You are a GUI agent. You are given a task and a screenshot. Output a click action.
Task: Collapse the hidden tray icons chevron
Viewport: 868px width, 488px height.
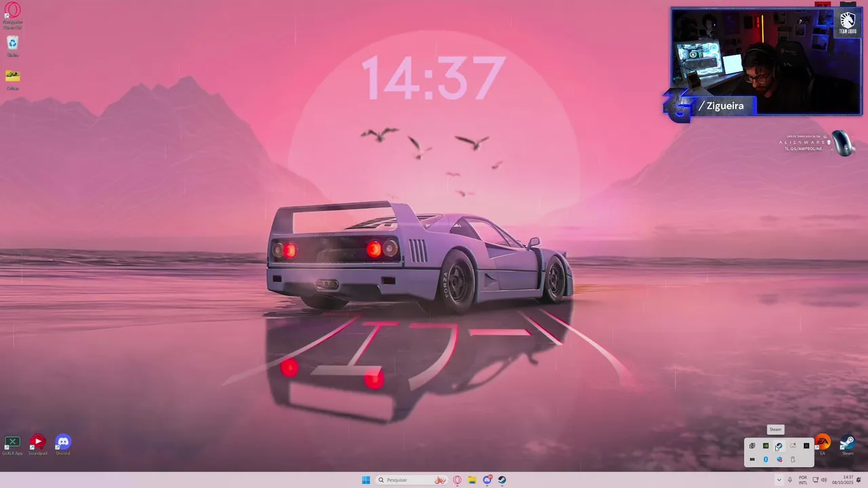[x=778, y=480]
